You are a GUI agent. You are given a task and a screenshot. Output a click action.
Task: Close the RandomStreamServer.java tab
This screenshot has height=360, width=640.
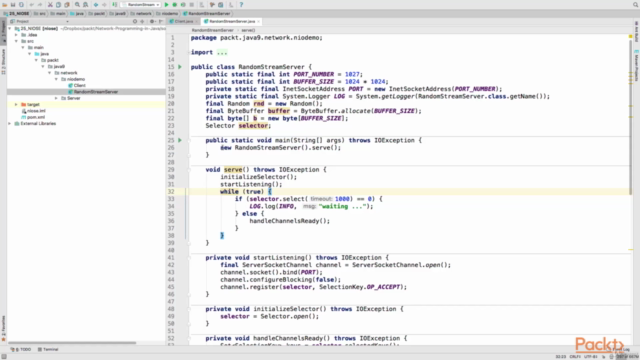[x=259, y=21]
